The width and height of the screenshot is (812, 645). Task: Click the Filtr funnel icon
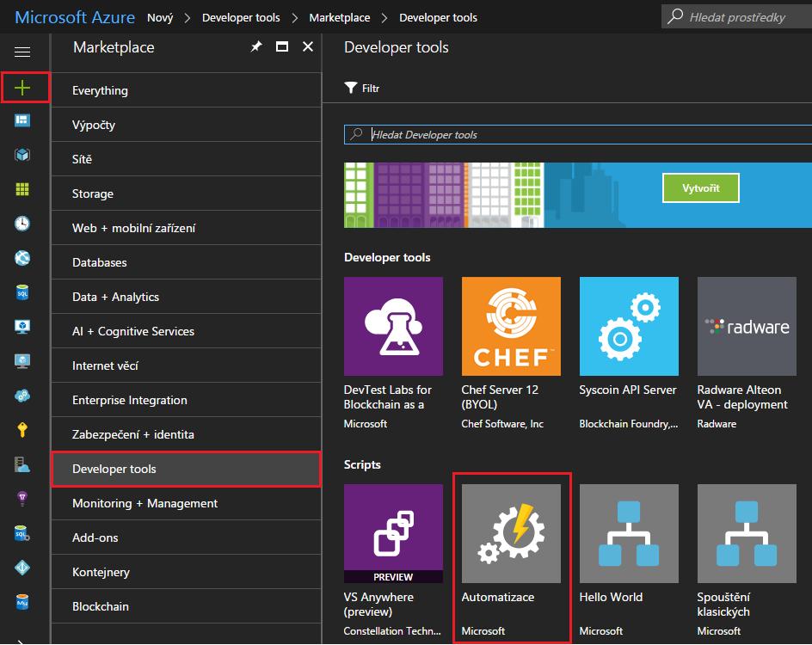351,88
